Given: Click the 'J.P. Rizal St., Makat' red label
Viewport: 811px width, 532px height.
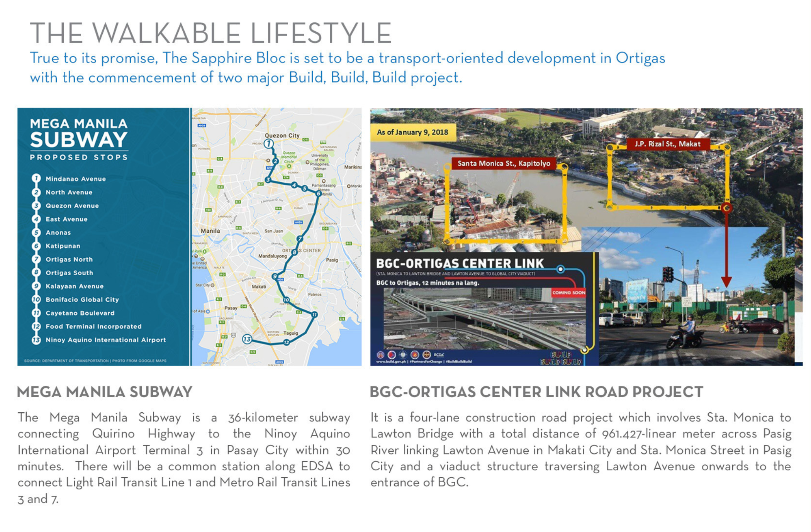Looking at the screenshot, I should pos(668,144).
